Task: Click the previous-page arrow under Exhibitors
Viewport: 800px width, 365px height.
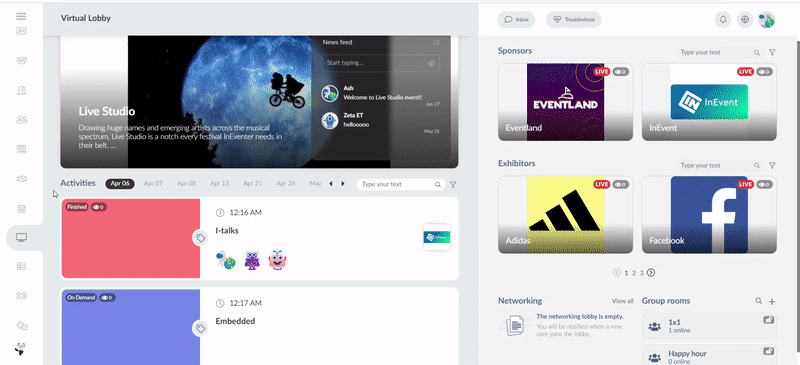Action: point(617,273)
